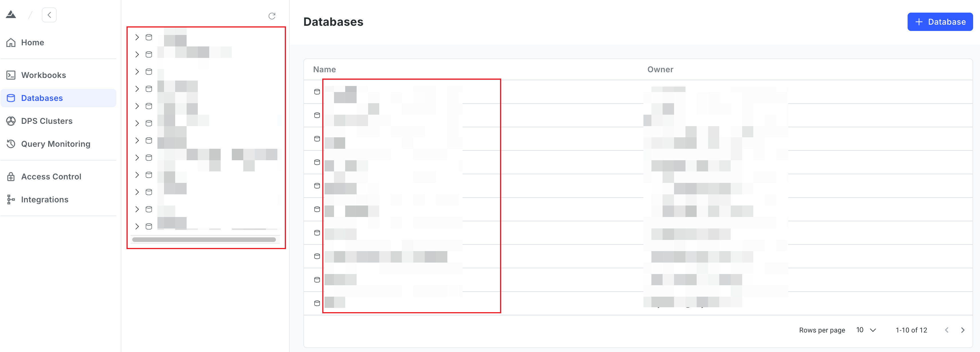Click the Query Monitoring clock icon
Image resolution: width=980 pixels, height=352 pixels.
(11, 144)
